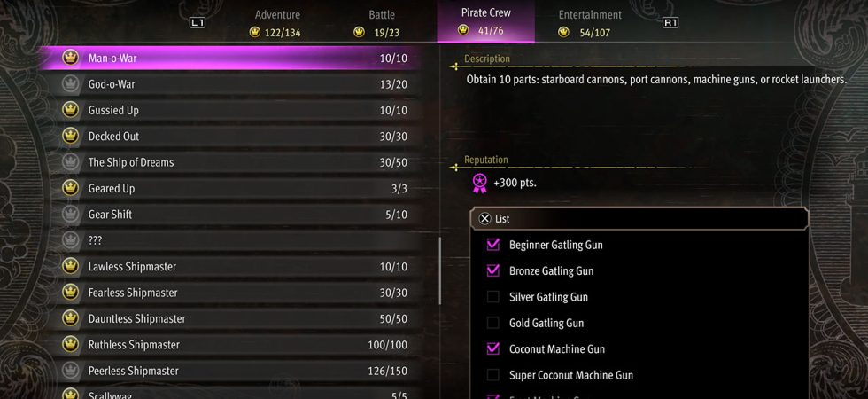The image size is (868, 399).
Task: Tick the Super Coconut Machine Gun checkbox
Action: pyautogui.click(x=493, y=375)
